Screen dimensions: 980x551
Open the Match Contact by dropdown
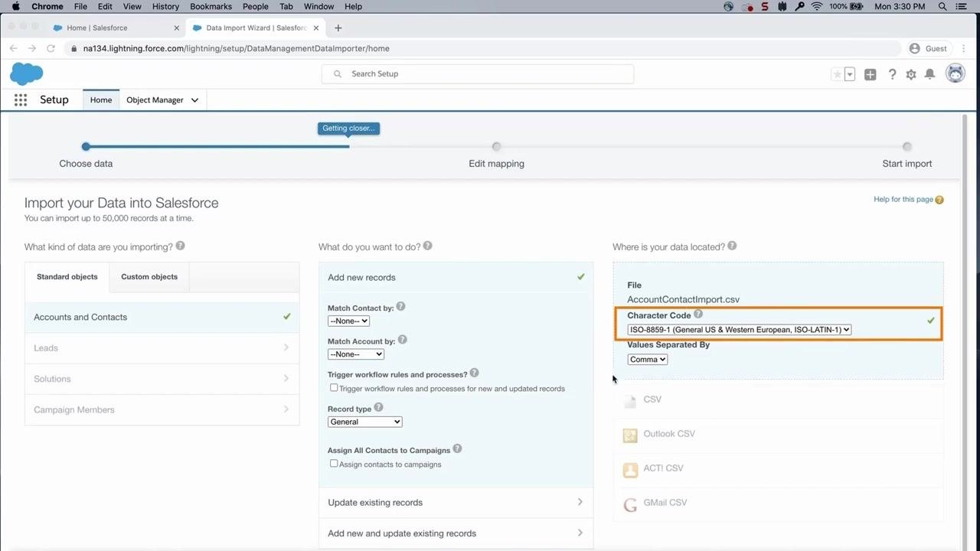[x=348, y=321]
